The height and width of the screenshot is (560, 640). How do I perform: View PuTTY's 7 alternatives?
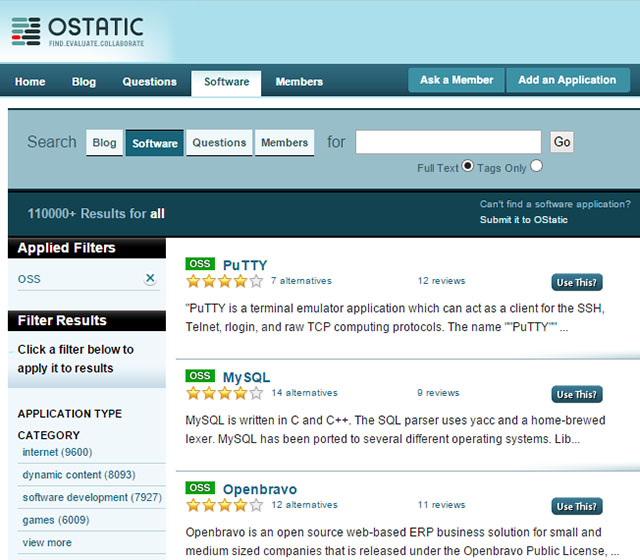tap(301, 281)
